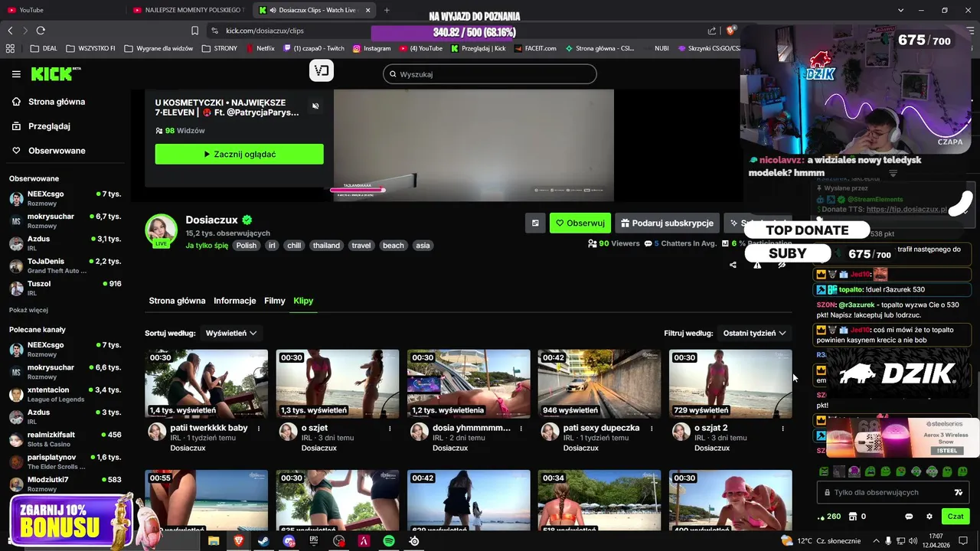
Task: Click the green 'Zacznij oglądać' button
Action: tap(240, 154)
